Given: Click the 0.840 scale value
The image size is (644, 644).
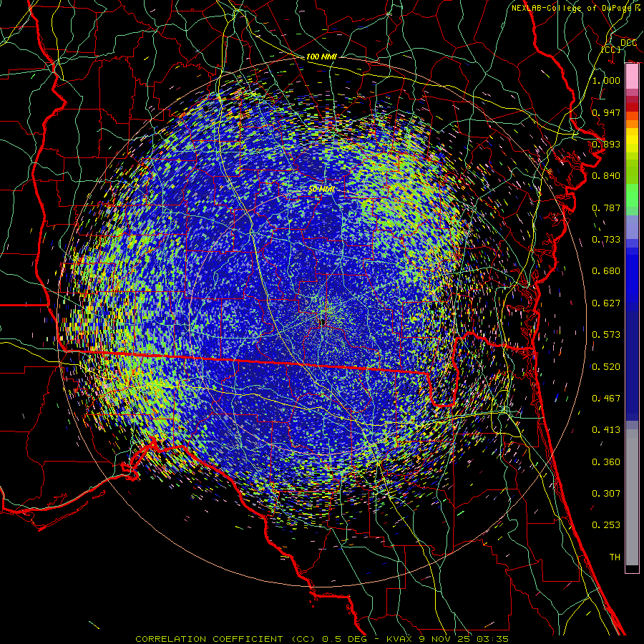Looking at the screenshot, I should coord(606,175).
